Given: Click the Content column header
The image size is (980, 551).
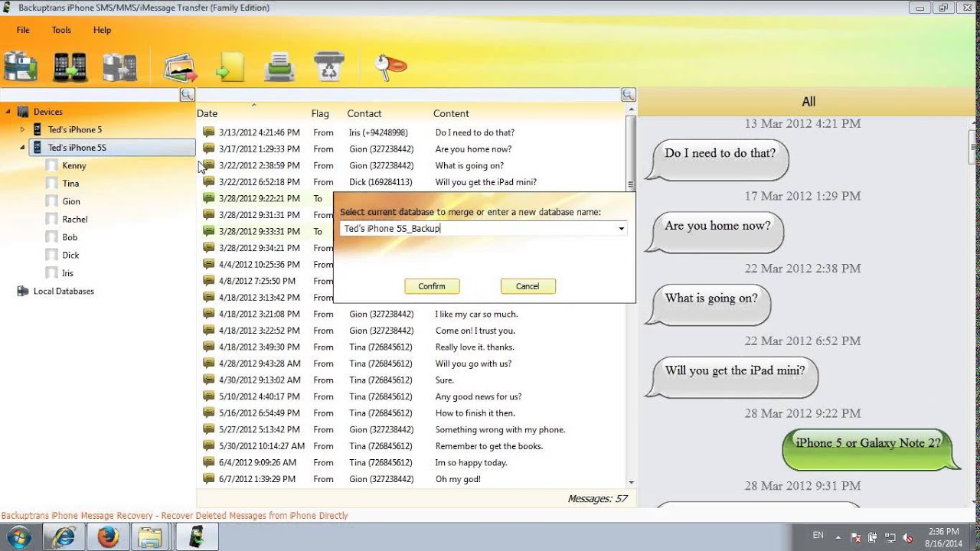Looking at the screenshot, I should pyautogui.click(x=451, y=113).
